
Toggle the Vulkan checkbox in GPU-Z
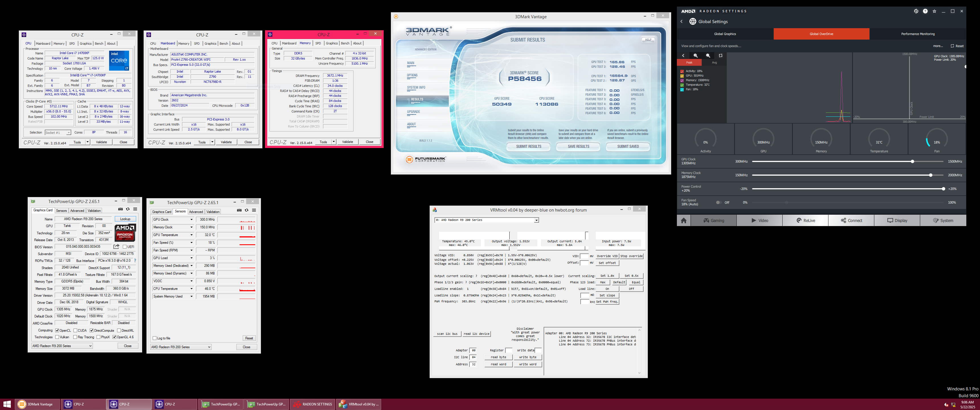click(x=57, y=337)
